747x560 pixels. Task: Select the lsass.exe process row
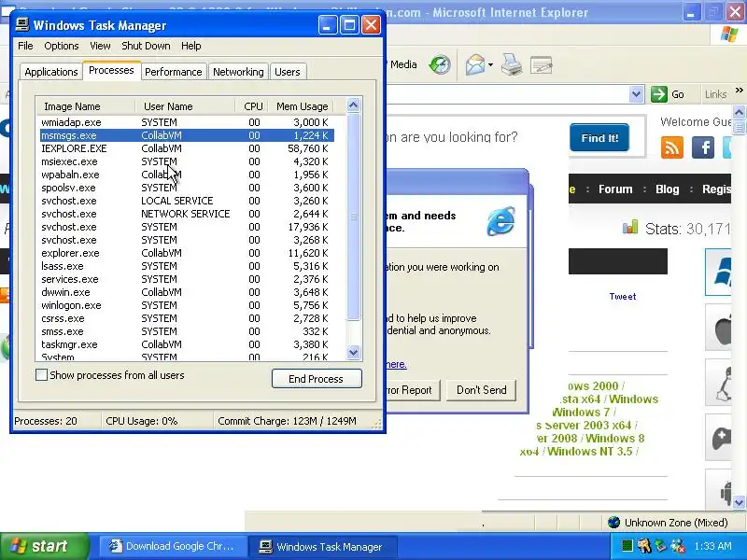[x=187, y=266]
